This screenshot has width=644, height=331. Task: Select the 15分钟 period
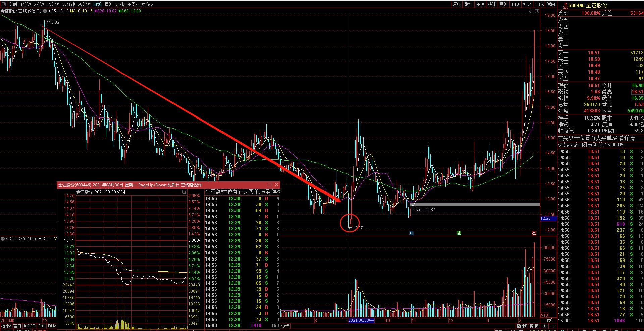point(53,4)
